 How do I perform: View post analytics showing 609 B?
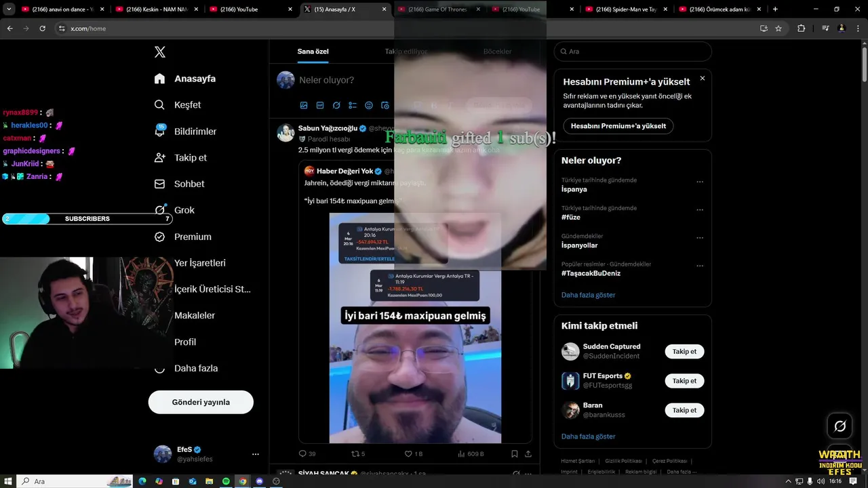point(471,453)
